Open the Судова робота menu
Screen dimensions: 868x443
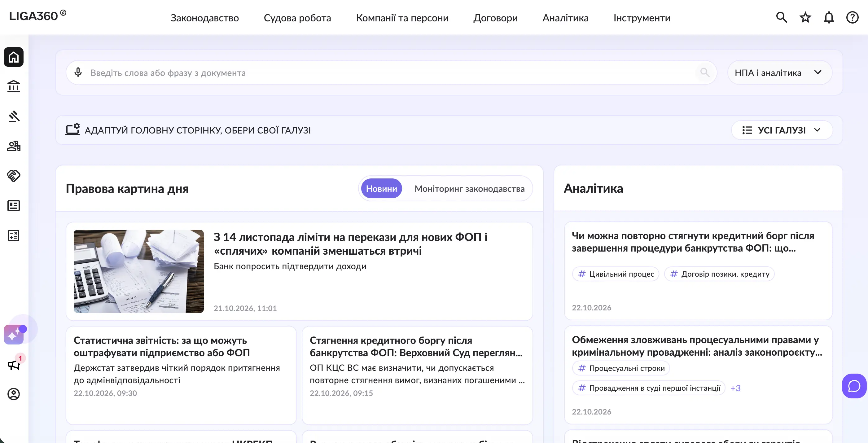pos(297,18)
